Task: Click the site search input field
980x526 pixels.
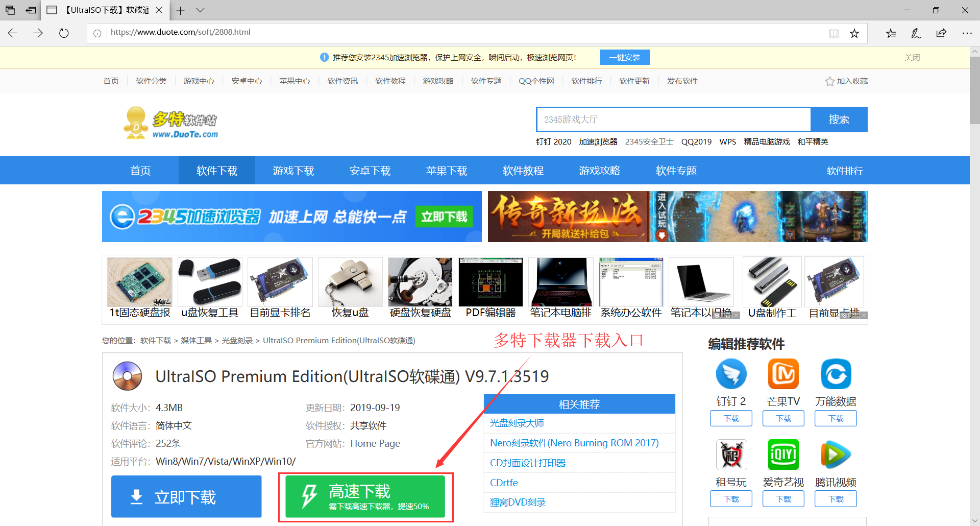Action: [673, 119]
